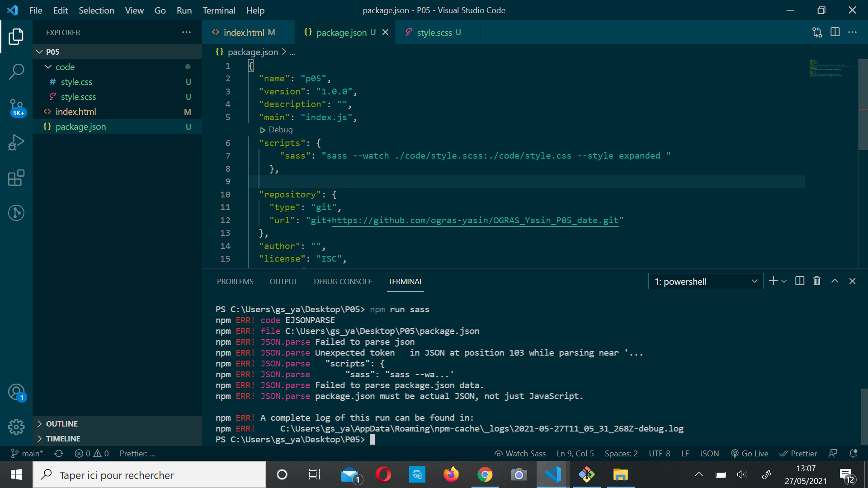The image size is (868, 488).
Task: Open the '1: powershell' terminal dropdown
Action: click(x=705, y=281)
